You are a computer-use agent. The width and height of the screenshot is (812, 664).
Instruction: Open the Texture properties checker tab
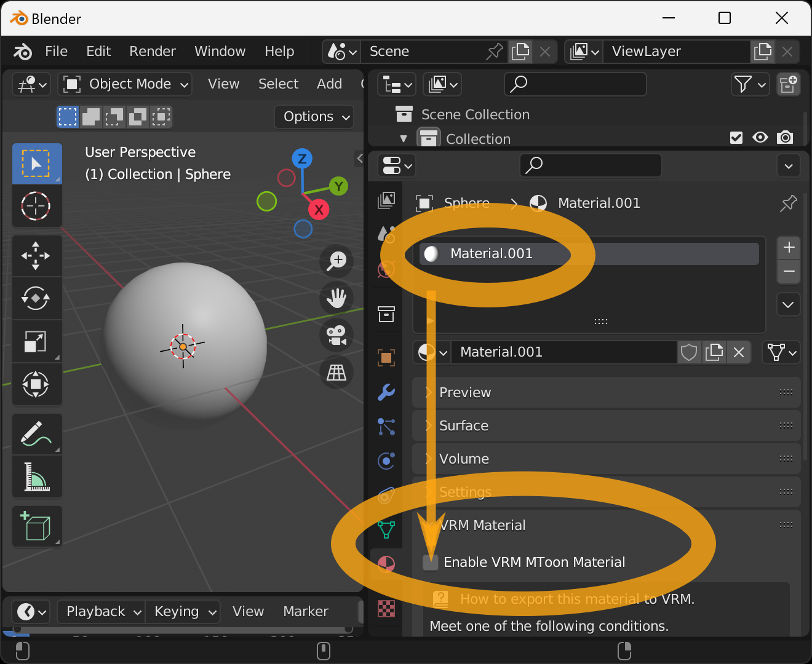pos(386,609)
